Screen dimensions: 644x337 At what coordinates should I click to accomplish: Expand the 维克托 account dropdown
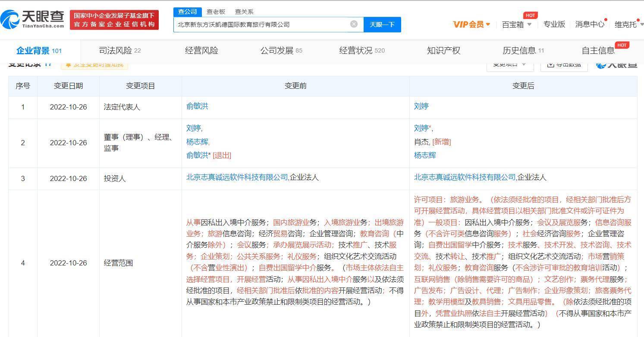point(628,25)
